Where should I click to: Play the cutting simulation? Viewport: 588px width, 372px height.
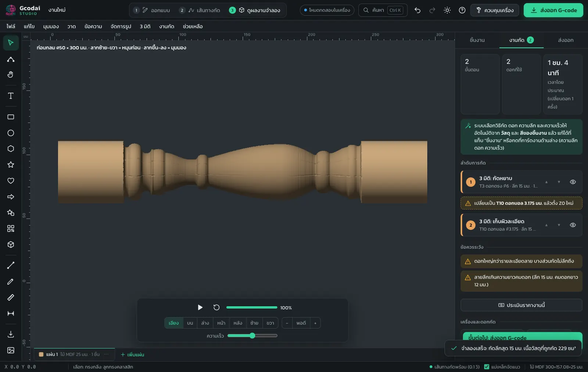coord(200,308)
